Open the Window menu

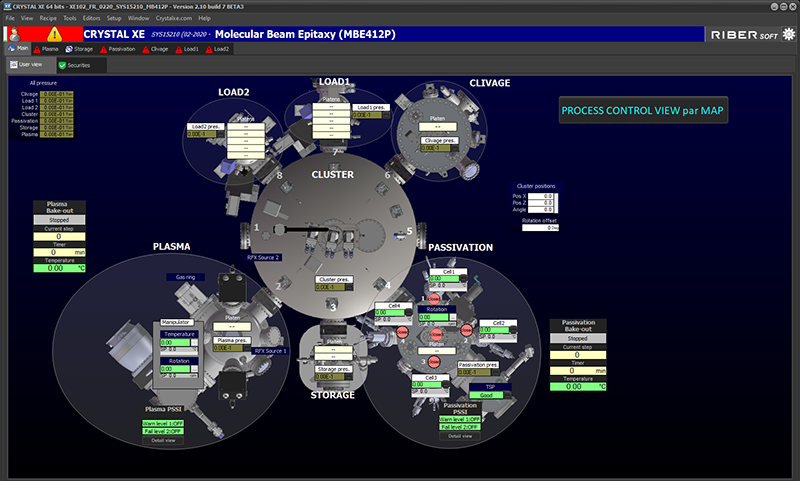138,18
